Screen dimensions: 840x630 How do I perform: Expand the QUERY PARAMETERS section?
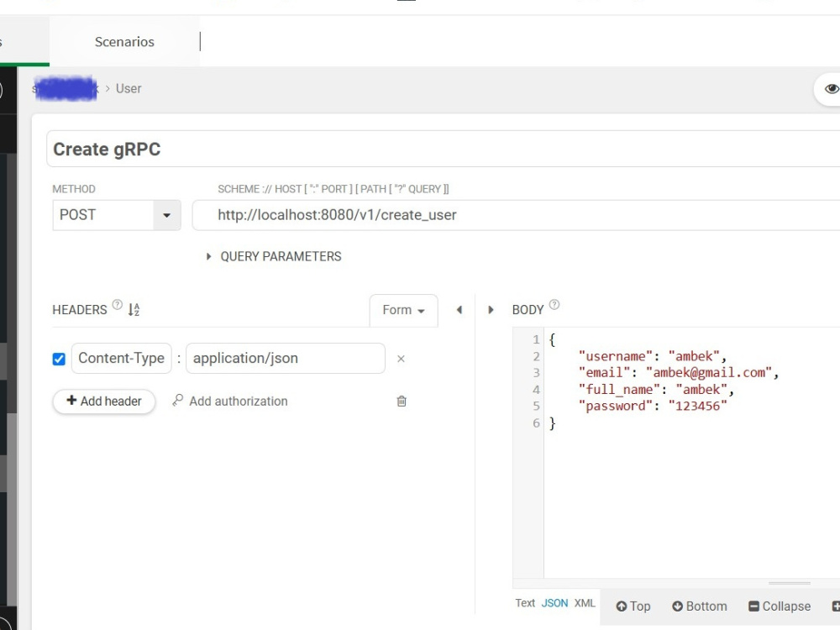pyautogui.click(x=274, y=256)
